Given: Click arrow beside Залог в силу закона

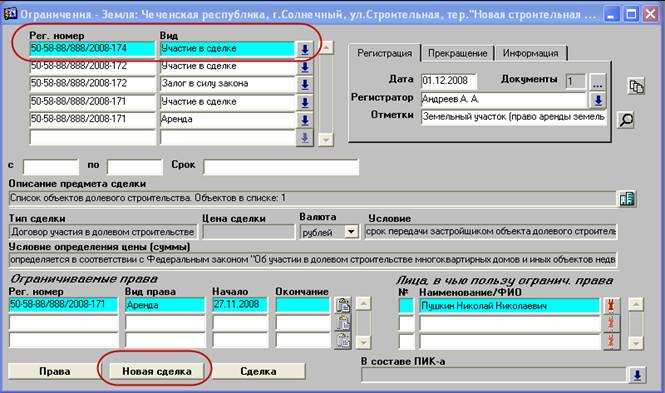Looking at the screenshot, I should [x=305, y=85].
